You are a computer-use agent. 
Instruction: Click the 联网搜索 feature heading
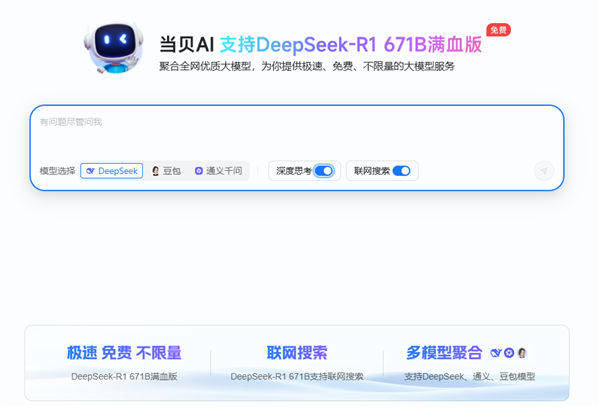[x=297, y=353]
